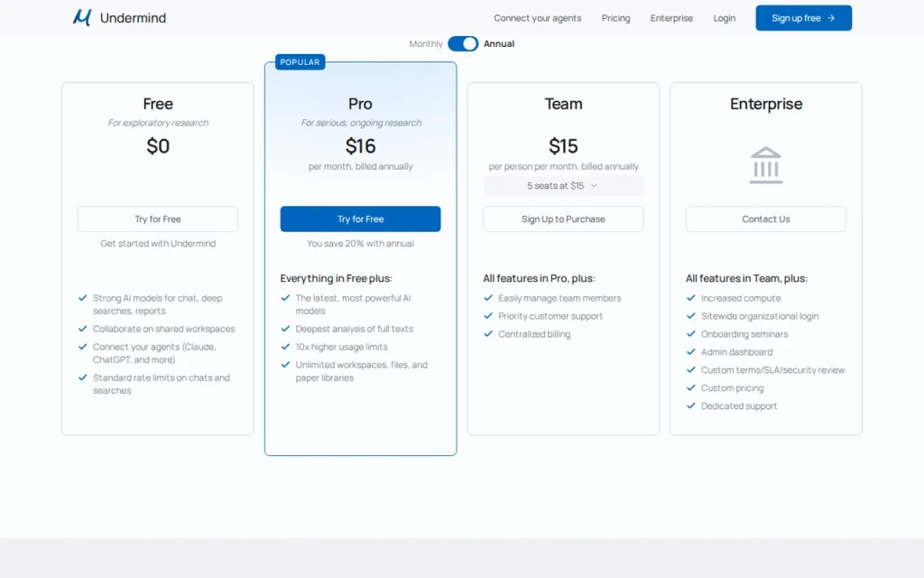Click checkmark beside Priority customer support
This screenshot has height=578, width=924.
[x=488, y=315]
